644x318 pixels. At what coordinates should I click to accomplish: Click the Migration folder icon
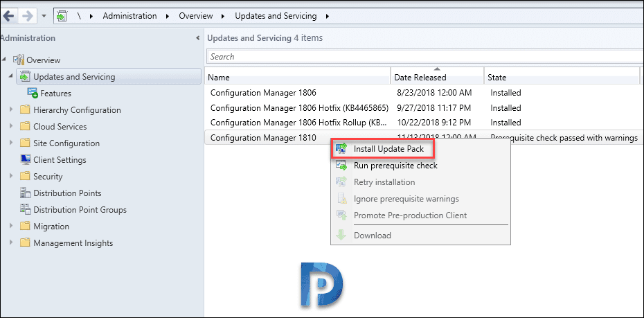[26, 226]
